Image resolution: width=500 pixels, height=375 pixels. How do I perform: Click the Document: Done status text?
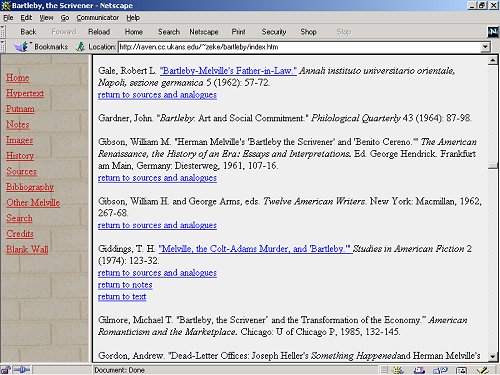(x=119, y=370)
